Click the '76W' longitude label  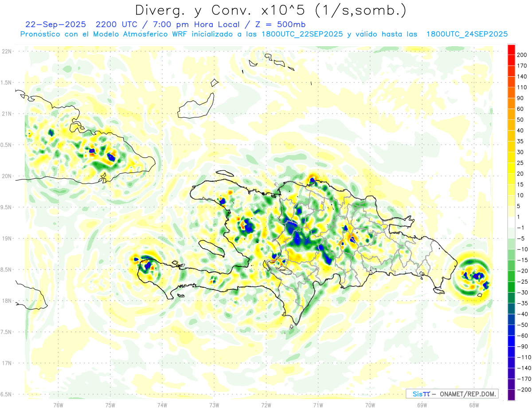pyautogui.click(x=58, y=405)
